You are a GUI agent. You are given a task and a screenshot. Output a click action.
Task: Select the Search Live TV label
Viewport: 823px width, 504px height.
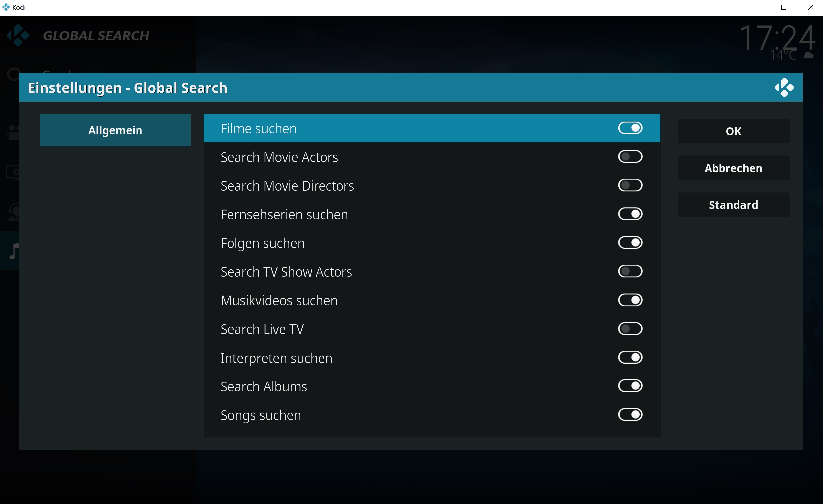tap(262, 329)
